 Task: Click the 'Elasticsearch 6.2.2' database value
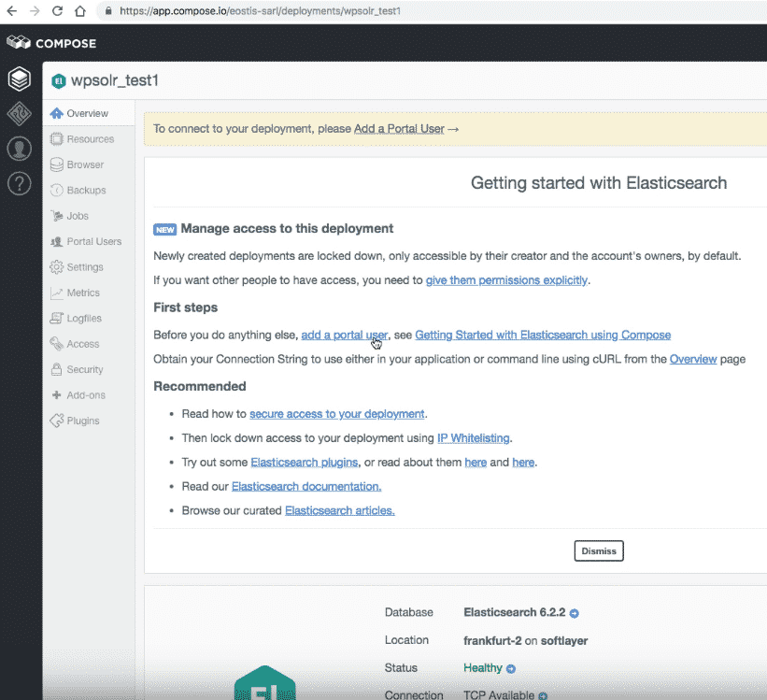tap(515, 612)
